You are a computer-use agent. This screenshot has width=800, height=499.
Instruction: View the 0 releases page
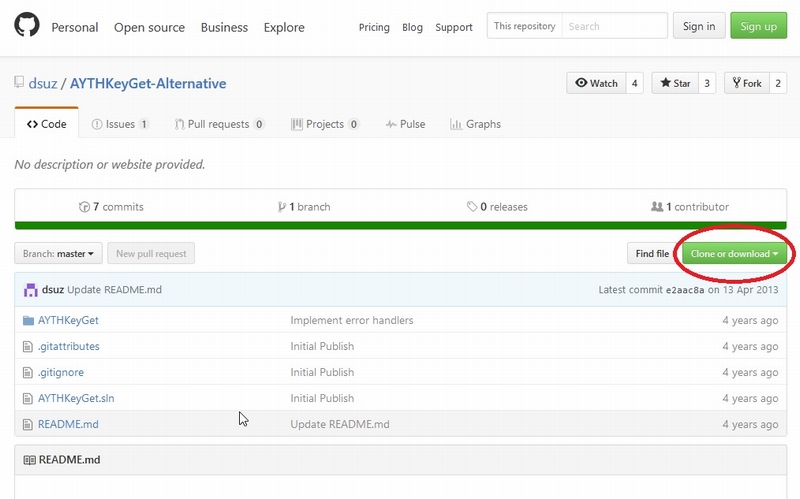[497, 207]
